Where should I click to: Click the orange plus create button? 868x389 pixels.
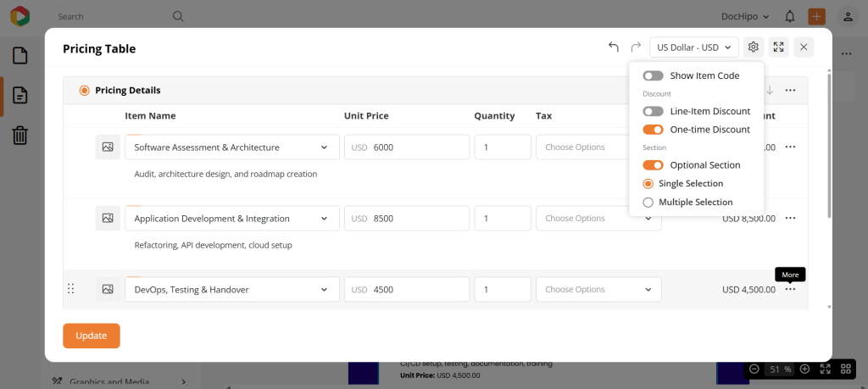click(816, 16)
